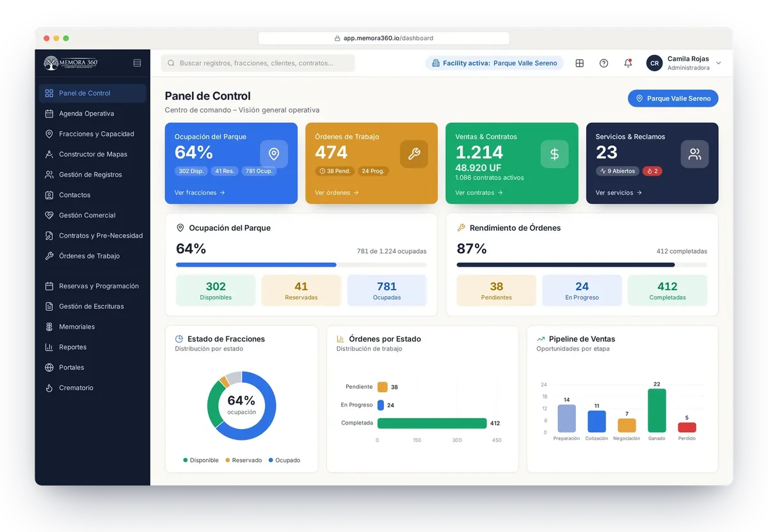
Task: Open Órdenes de Trabajo in sidebar
Action: point(92,256)
